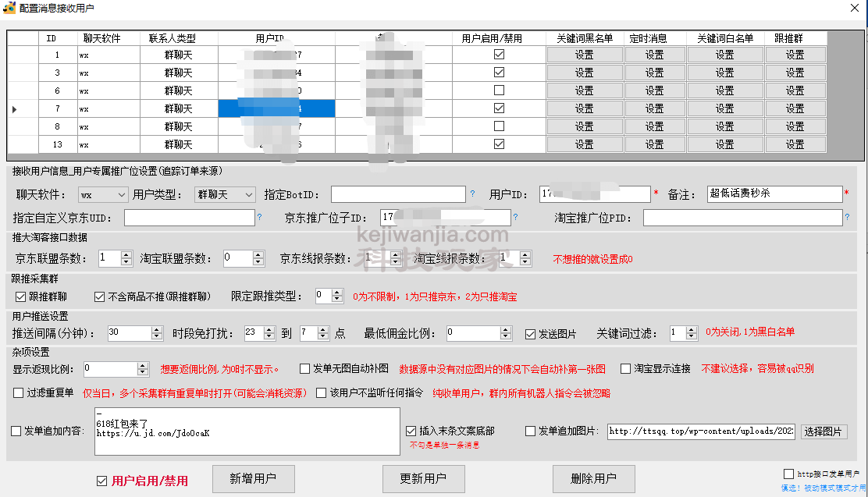Viewport: 868px width, 497px height.
Task: Click the help question mark after 淘宝推广位PID
Action: pyautogui.click(x=847, y=217)
